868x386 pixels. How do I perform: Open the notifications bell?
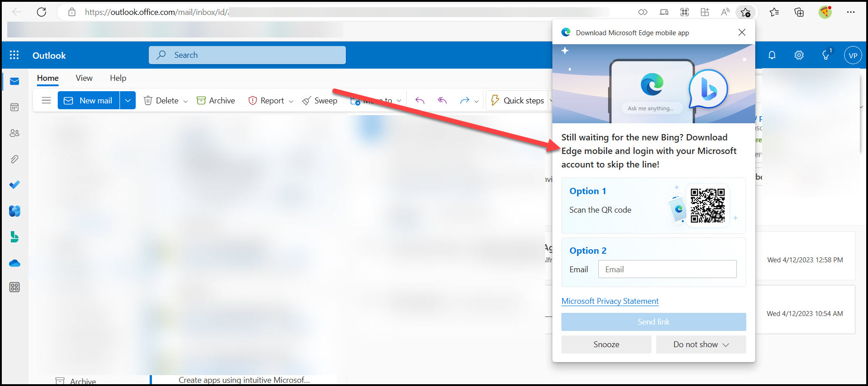pyautogui.click(x=772, y=55)
